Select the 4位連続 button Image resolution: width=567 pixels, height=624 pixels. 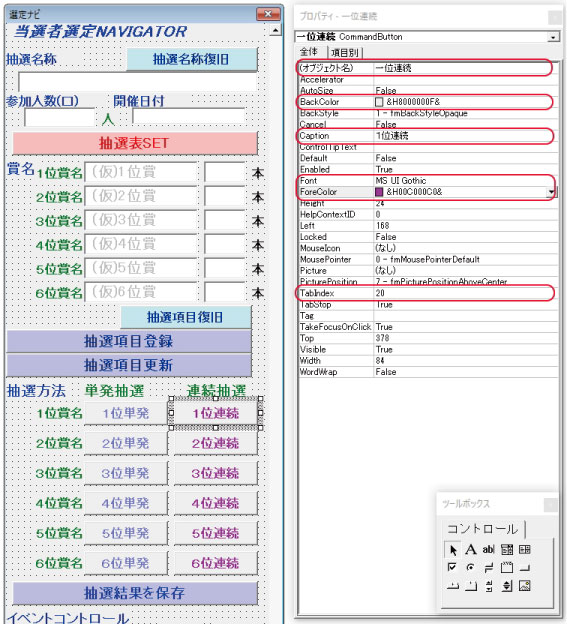click(216, 503)
